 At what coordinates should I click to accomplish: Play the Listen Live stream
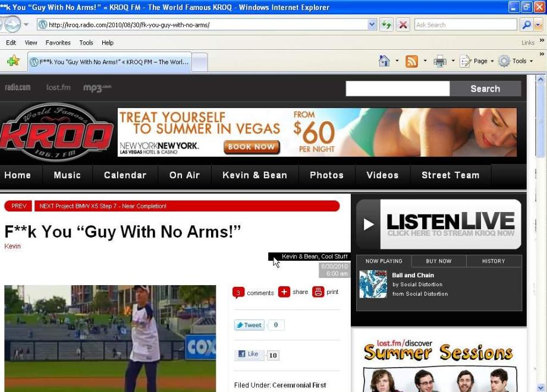(369, 224)
